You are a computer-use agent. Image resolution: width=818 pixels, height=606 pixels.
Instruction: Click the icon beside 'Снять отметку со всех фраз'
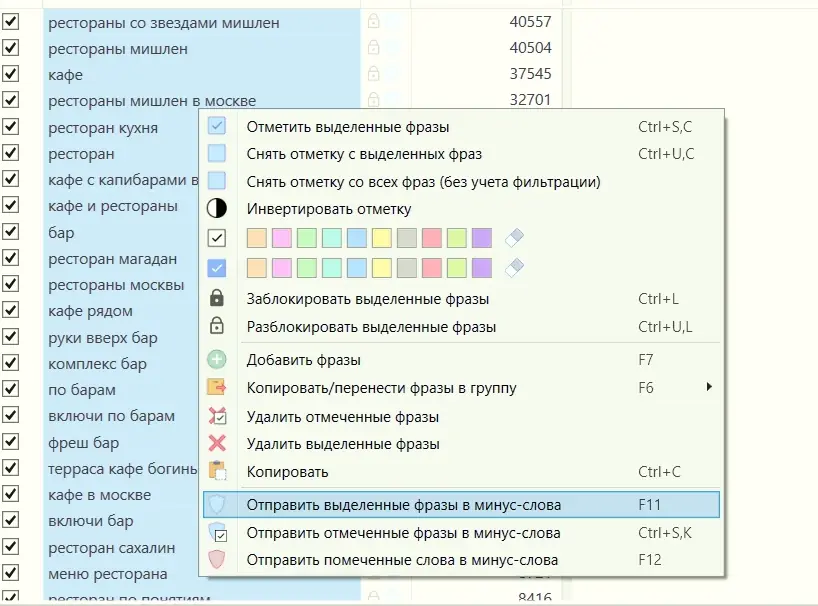click(216, 181)
